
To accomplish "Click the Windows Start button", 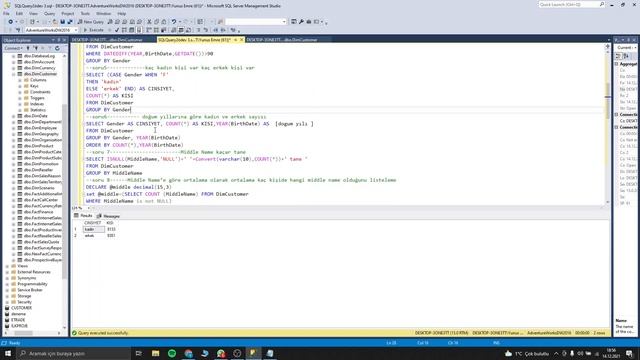I will (x=8, y=353).
